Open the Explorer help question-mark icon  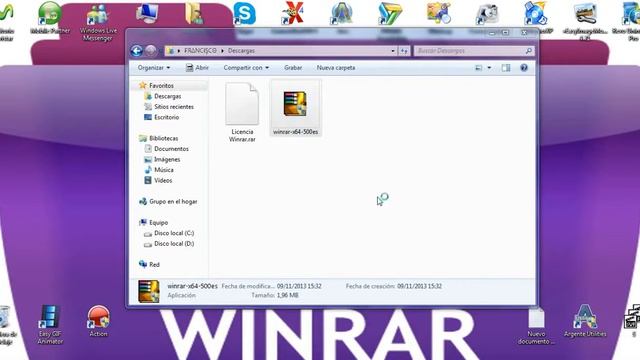[x=524, y=68]
